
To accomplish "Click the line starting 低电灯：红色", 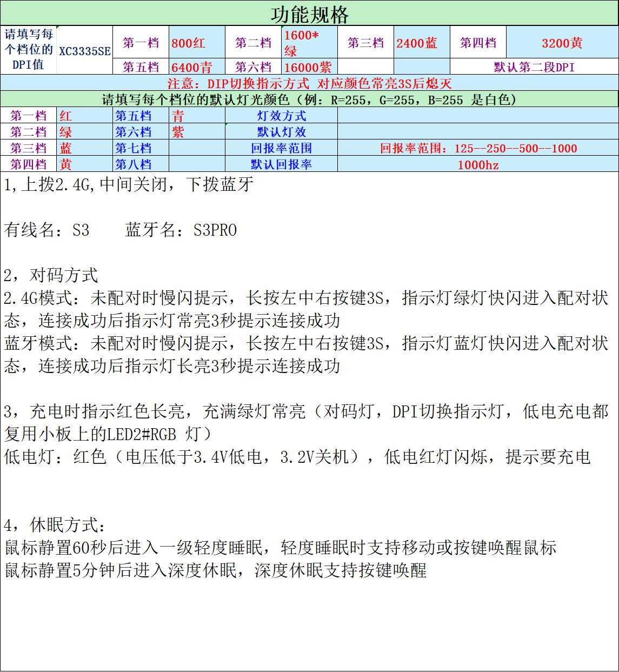I will (297, 457).
